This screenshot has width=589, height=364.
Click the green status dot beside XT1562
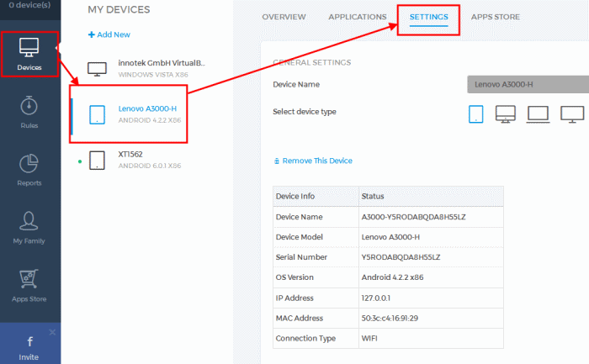[x=80, y=161]
